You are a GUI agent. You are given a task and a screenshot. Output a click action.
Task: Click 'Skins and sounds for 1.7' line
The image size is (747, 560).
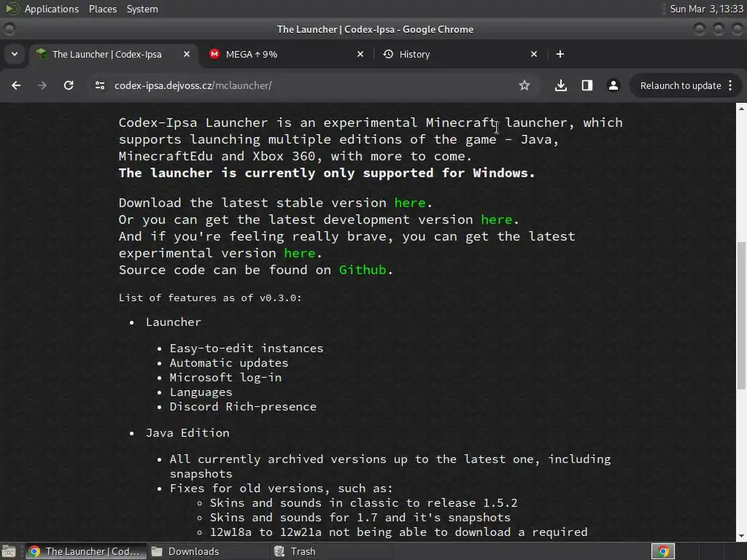[360, 518]
